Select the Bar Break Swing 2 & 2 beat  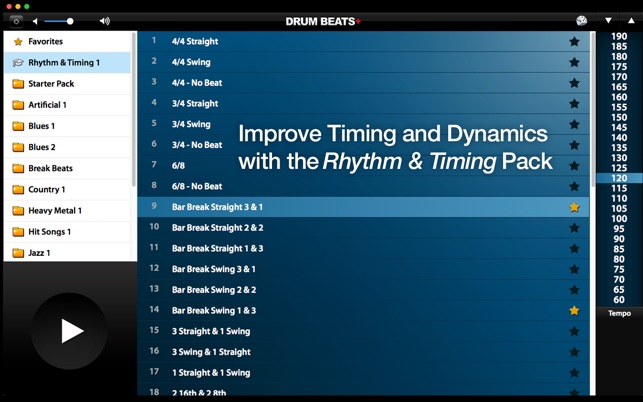363,290
